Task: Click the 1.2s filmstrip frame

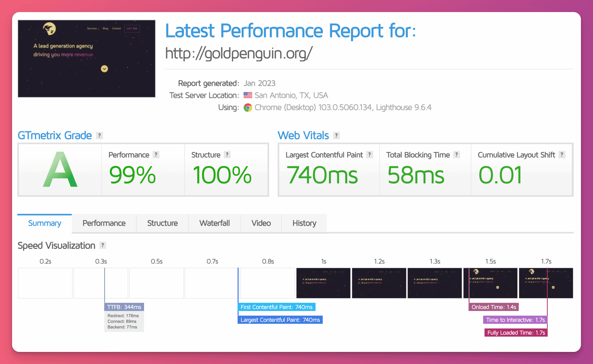Action: (x=379, y=283)
